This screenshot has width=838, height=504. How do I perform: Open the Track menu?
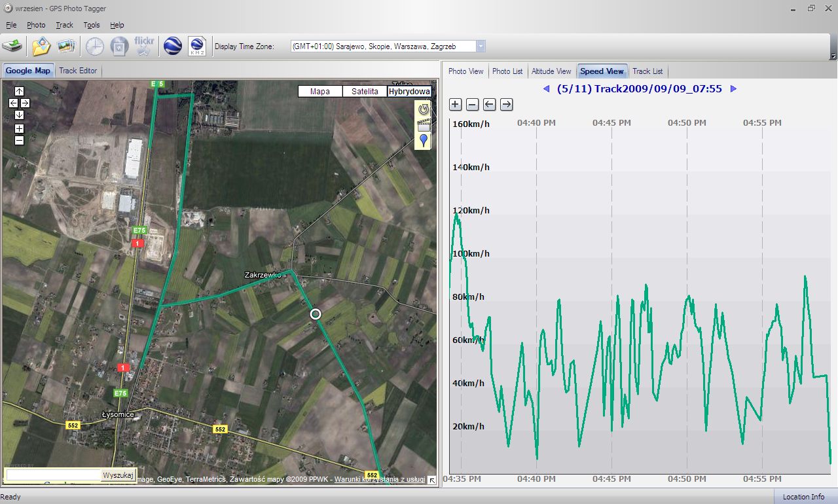[64, 25]
